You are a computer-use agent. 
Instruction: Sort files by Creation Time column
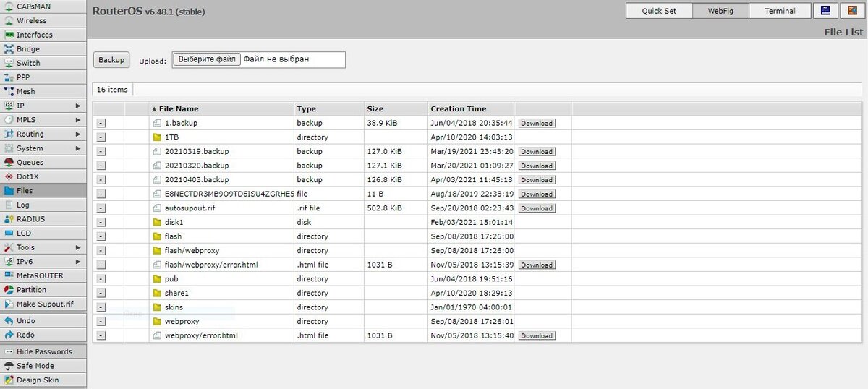[472, 108]
